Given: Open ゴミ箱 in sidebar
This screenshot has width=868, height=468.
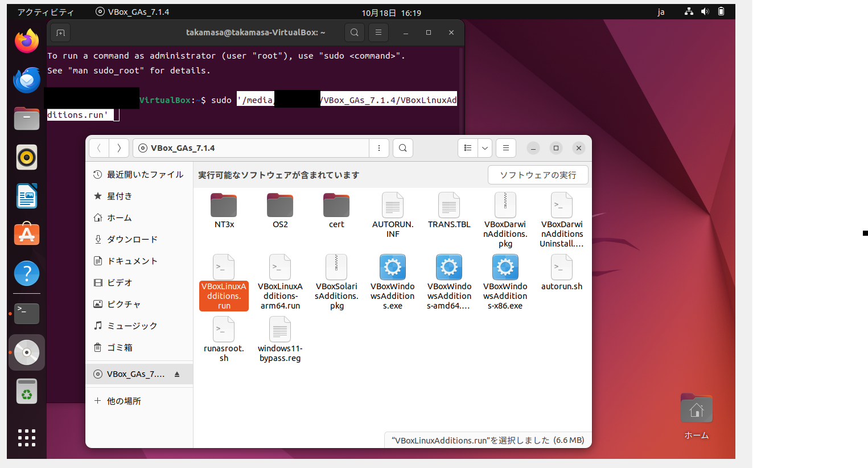Looking at the screenshot, I should 139,348.
